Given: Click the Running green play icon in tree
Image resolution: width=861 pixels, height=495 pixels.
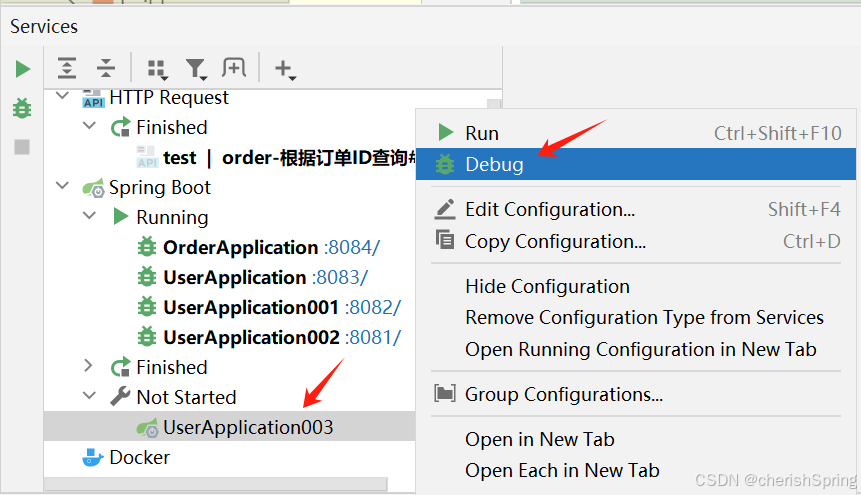Looking at the screenshot, I should 121,216.
